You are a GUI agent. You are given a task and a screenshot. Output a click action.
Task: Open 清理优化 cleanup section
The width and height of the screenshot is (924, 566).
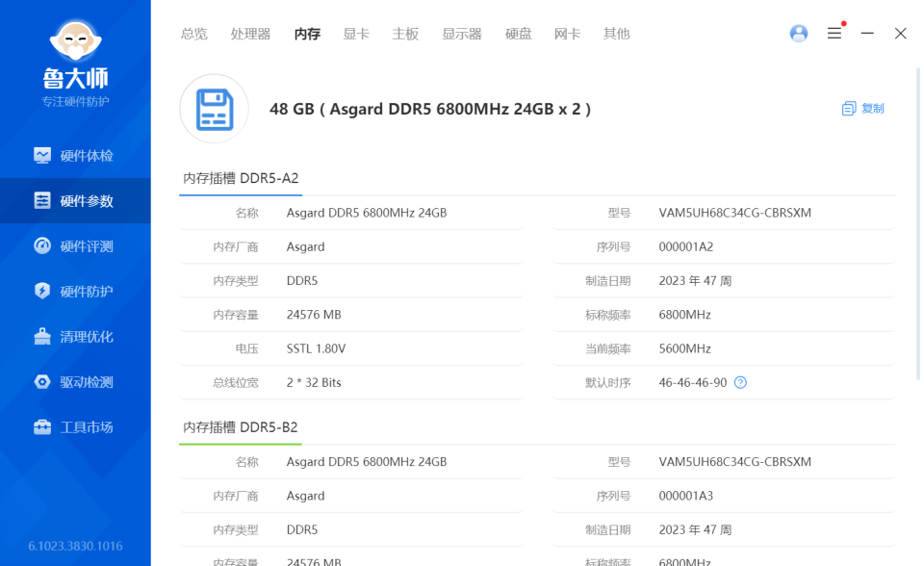[75, 337]
